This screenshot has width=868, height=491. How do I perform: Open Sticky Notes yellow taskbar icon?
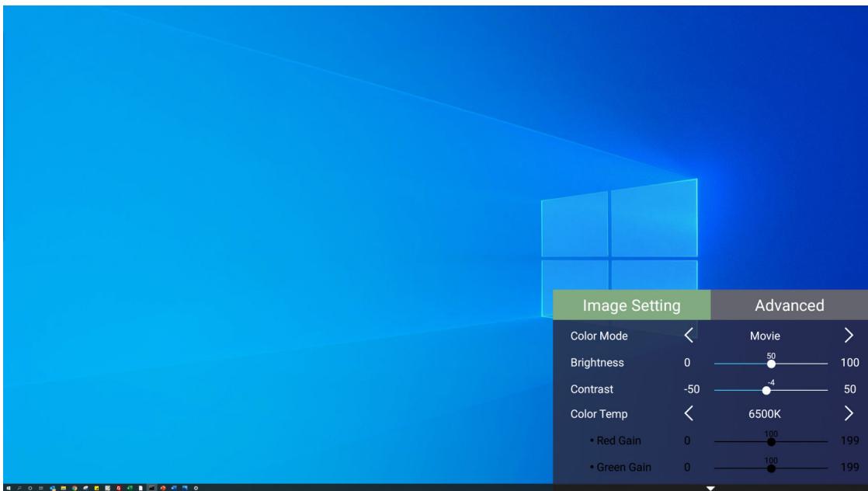[x=96, y=488]
